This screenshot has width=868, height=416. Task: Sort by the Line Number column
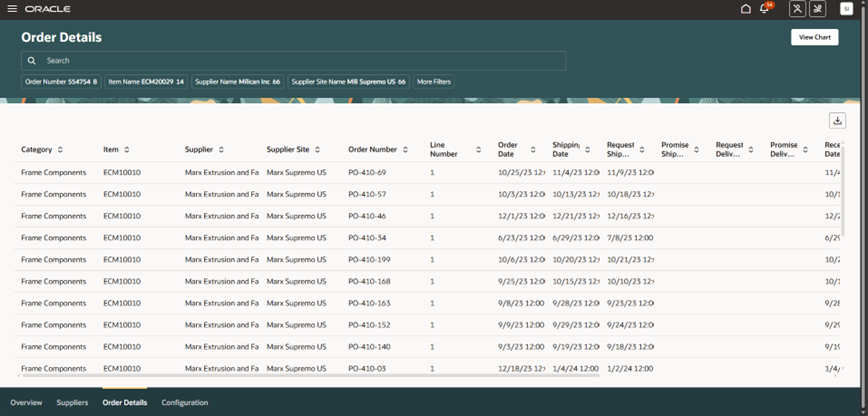[478, 150]
